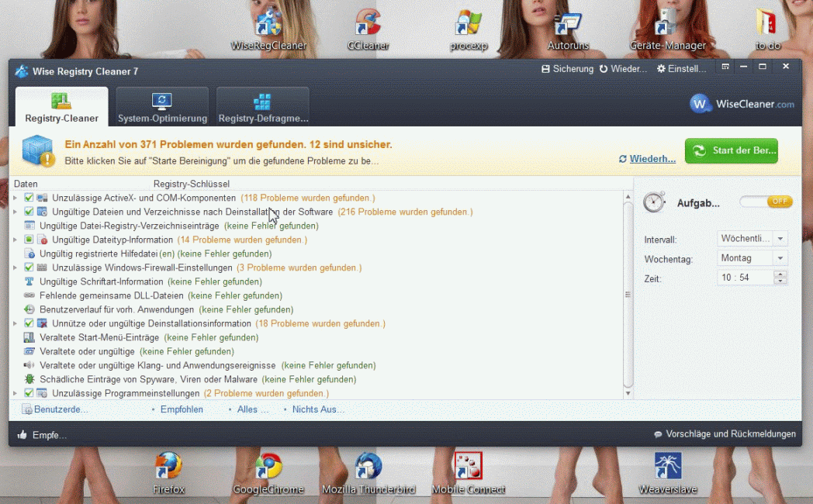Expand the ActiveX- und COM-Komponenten row

[x=16, y=198]
